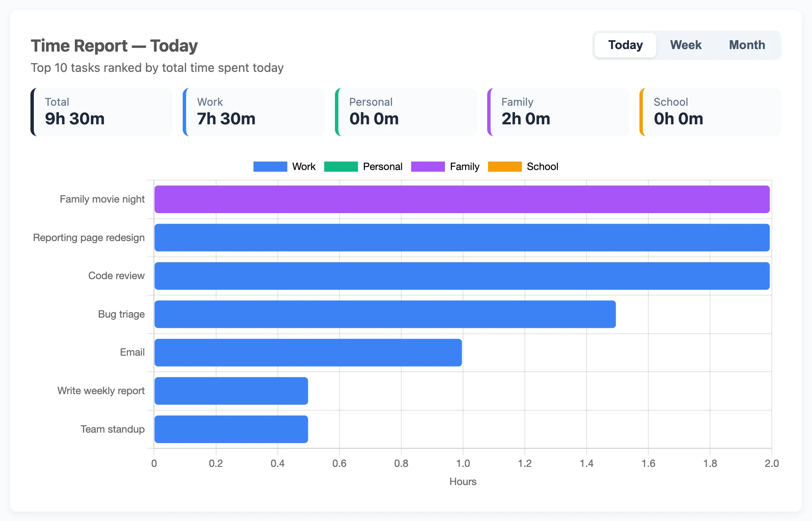
Task: Click the 'Top 10 tasks ranked' subtitle
Action: pyautogui.click(x=157, y=68)
